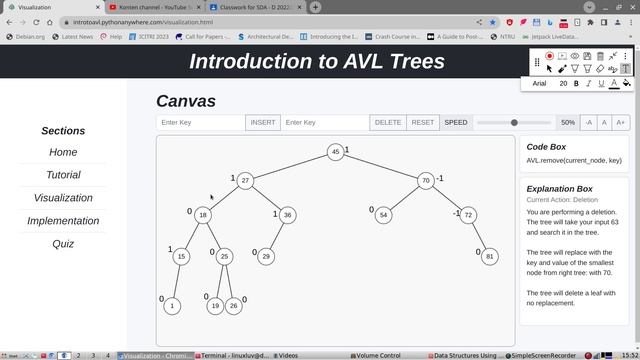The image size is (640, 360).
Task: Toggle Italic text formatting
Action: (x=589, y=83)
